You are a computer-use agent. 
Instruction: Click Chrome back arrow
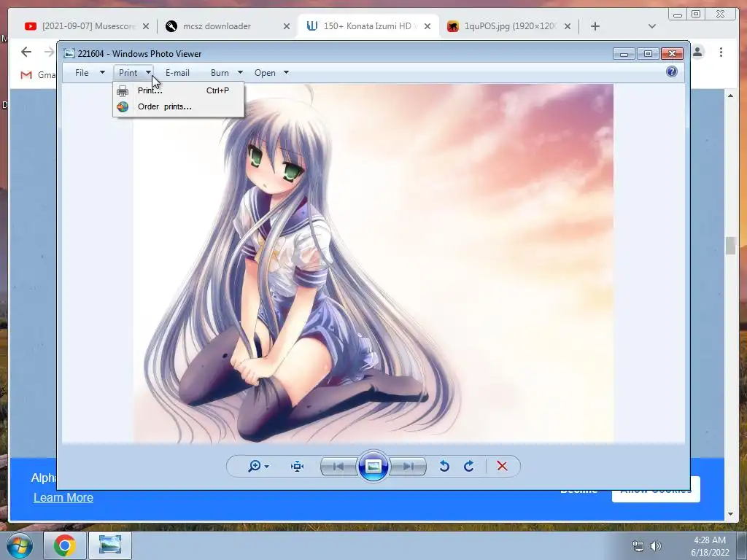[x=26, y=52]
